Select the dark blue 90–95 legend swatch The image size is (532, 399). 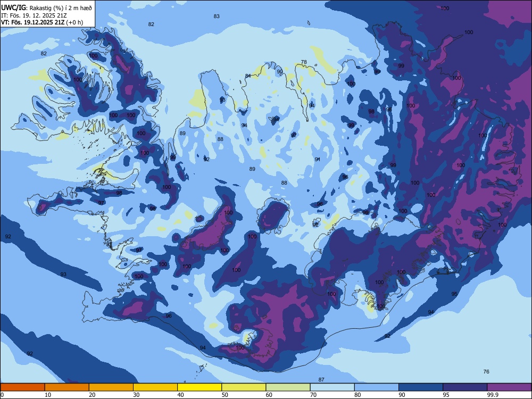[x=421, y=387]
